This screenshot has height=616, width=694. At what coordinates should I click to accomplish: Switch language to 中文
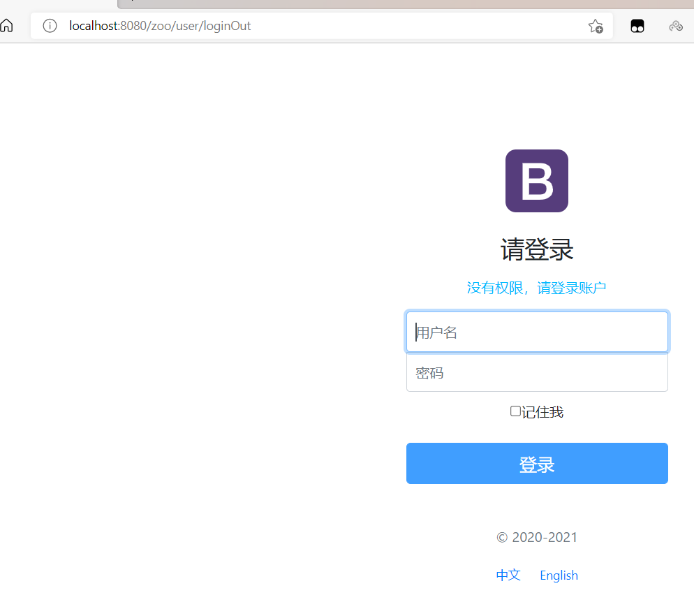point(508,575)
